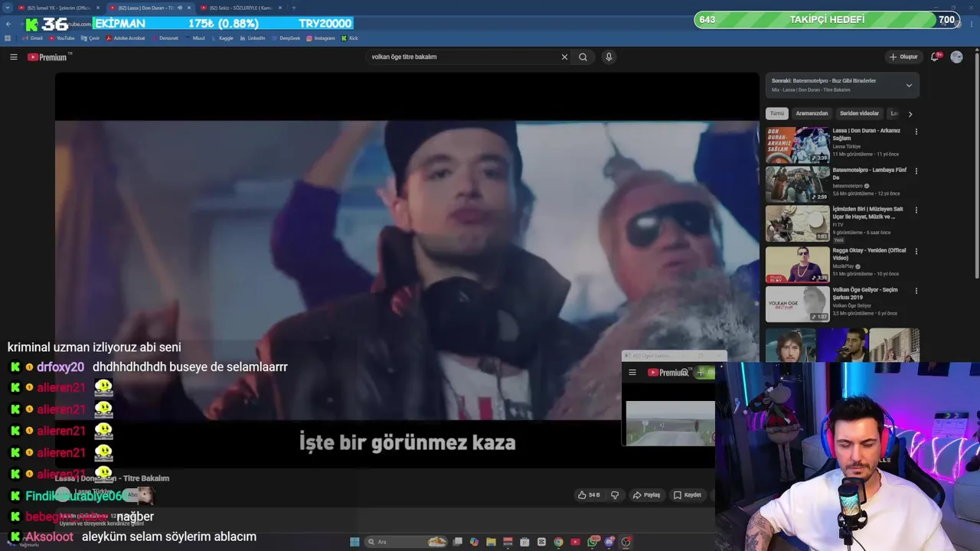Open options menu for Arkamız Sağlam video
The height and width of the screenshot is (551, 980).
coord(916,132)
